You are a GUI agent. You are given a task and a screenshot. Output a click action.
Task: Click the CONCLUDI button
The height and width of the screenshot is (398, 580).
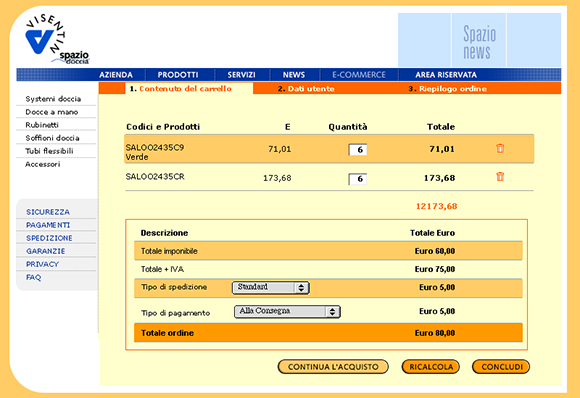pyautogui.click(x=501, y=367)
